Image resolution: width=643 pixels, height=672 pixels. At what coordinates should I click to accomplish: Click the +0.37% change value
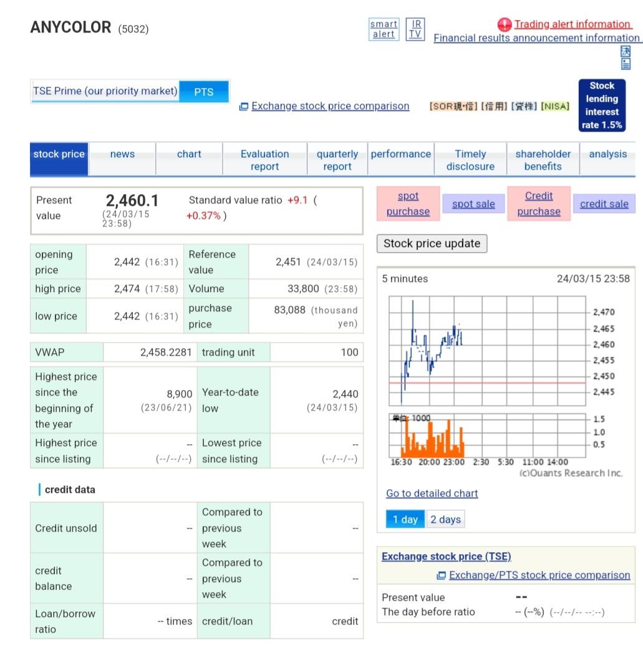point(203,215)
